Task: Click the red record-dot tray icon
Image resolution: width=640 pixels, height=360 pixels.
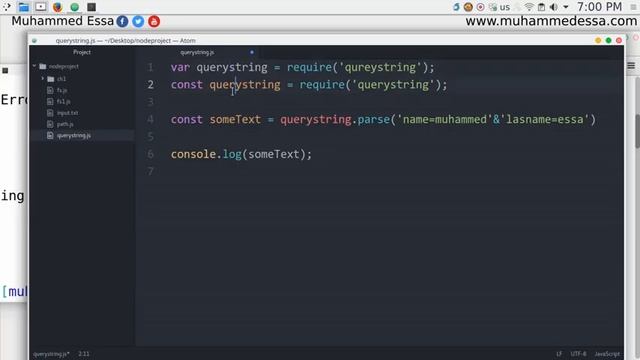Action: 480,7
